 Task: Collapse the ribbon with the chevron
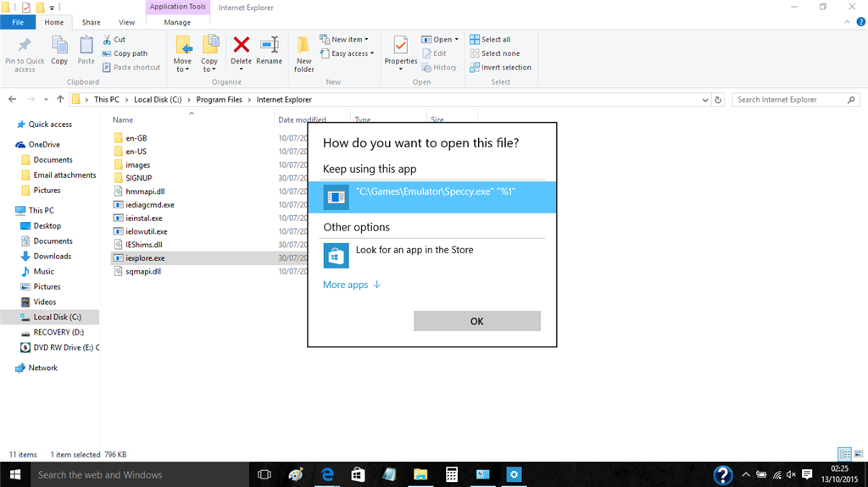click(847, 22)
